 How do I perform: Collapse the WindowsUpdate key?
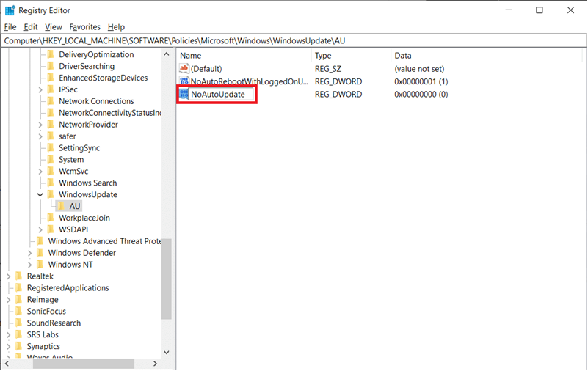click(40, 194)
